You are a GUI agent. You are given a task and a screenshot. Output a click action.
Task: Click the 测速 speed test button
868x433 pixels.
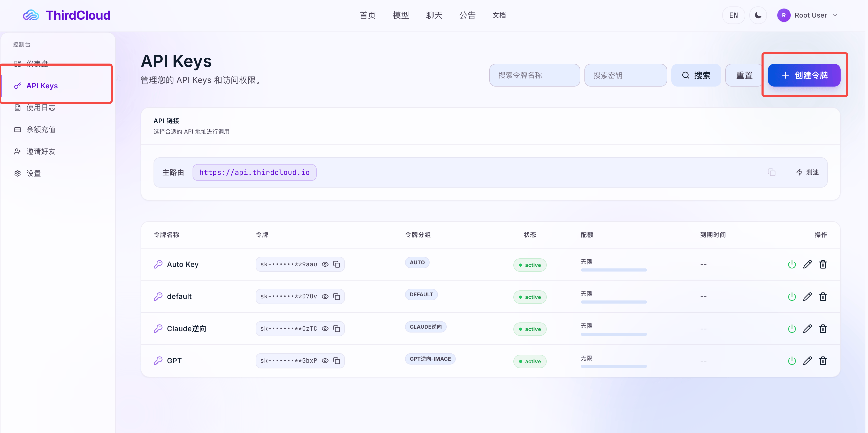pos(807,172)
